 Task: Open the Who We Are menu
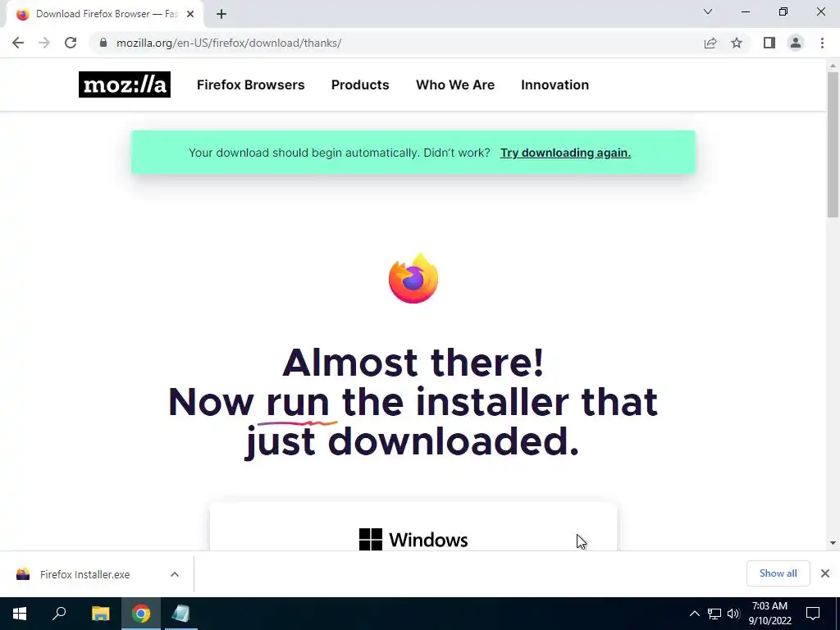[455, 84]
